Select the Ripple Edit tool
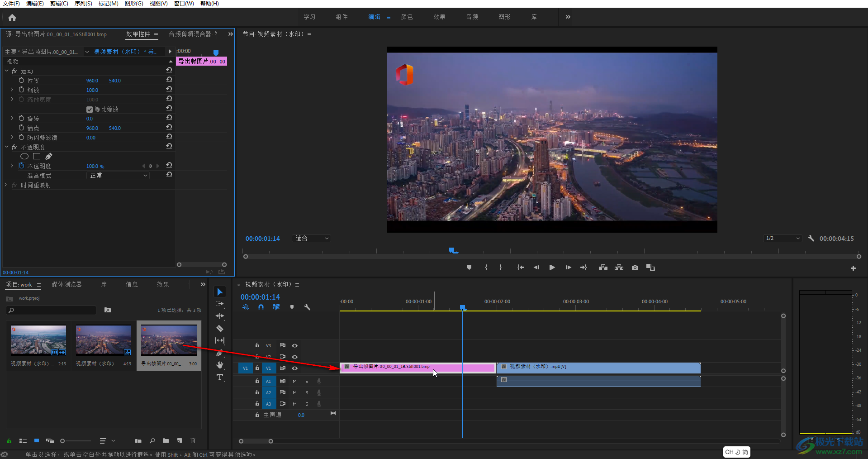Viewport: 868px width, 459px height. [220, 316]
